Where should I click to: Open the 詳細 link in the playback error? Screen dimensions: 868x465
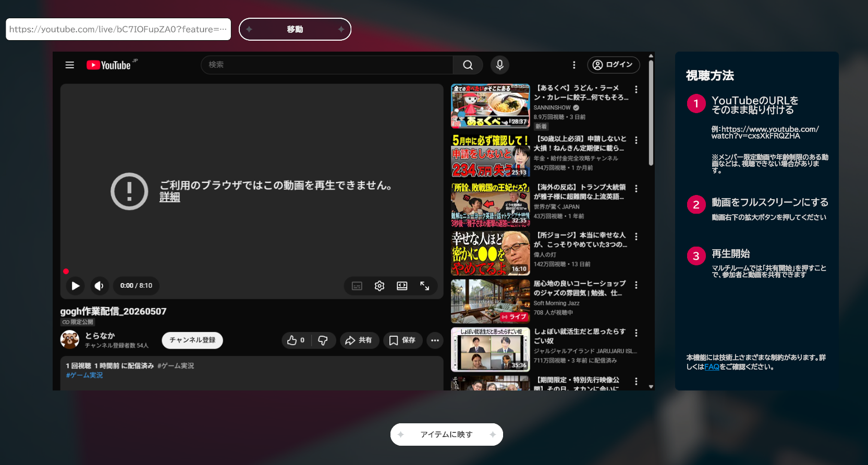(x=169, y=197)
